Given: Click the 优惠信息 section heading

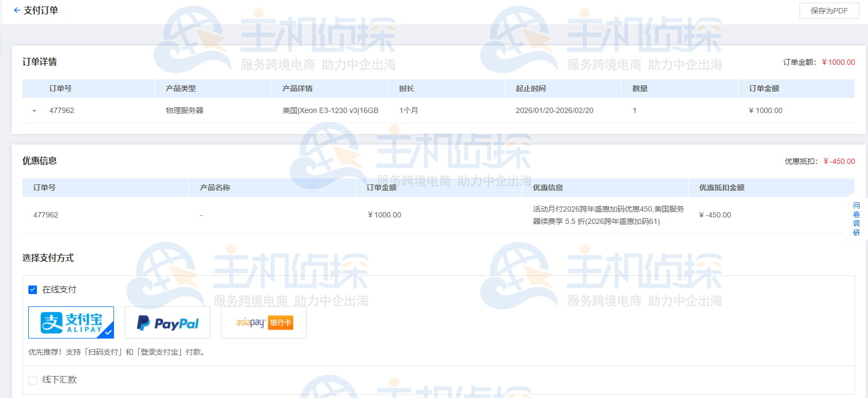Looking at the screenshot, I should 40,161.
